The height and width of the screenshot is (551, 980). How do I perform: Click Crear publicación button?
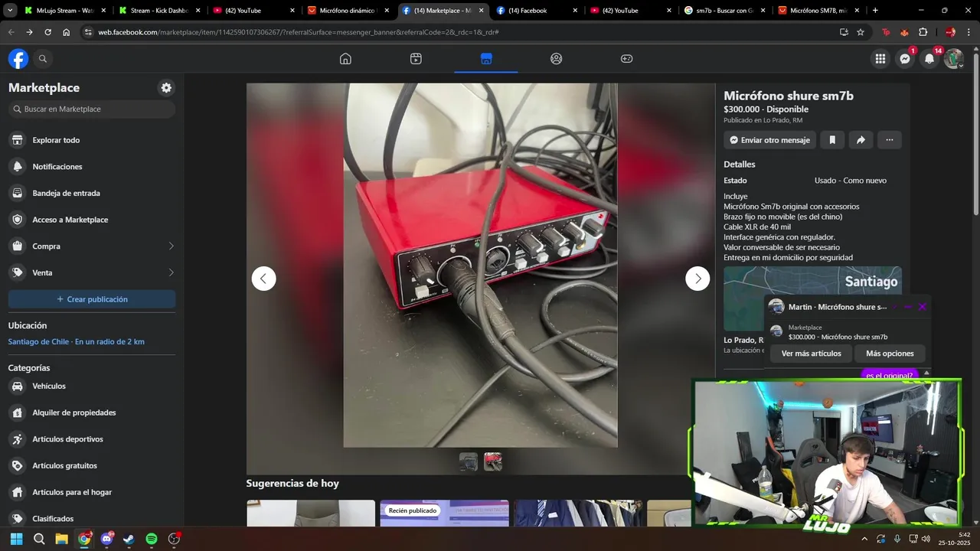[92, 299]
